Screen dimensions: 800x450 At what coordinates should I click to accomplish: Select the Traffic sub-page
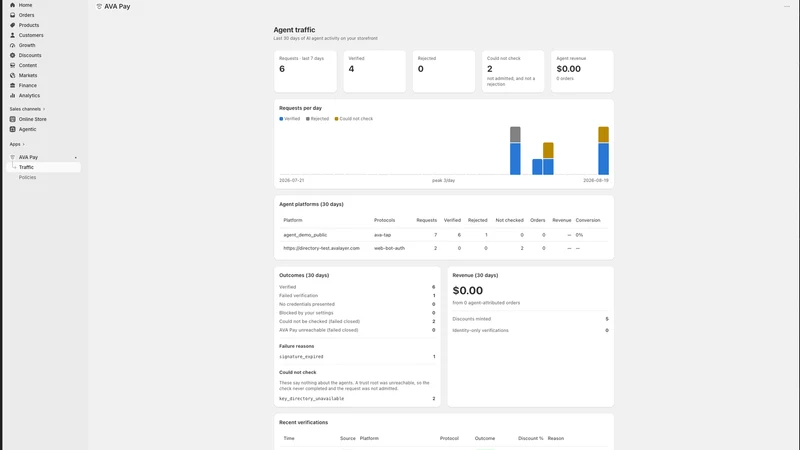coord(43,167)
